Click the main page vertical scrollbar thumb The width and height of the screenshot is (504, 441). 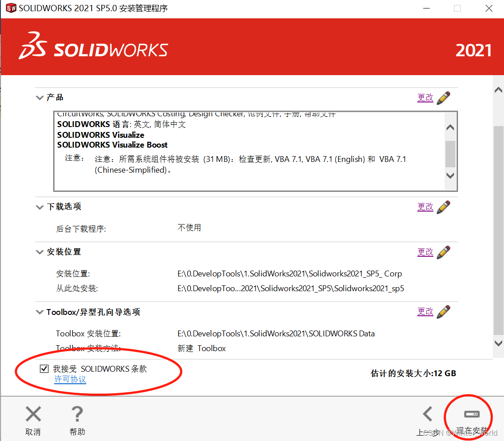(x=498, y=230)
